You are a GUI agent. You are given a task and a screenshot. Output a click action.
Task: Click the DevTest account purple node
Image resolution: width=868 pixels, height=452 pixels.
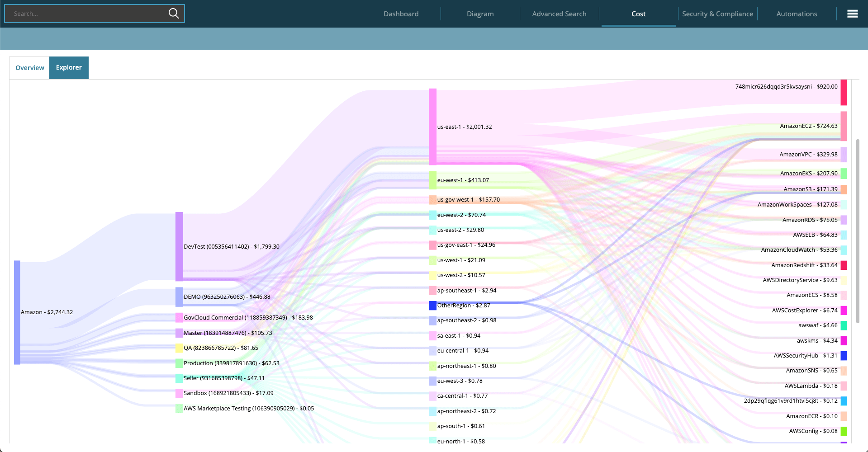[x=179, y=247]
